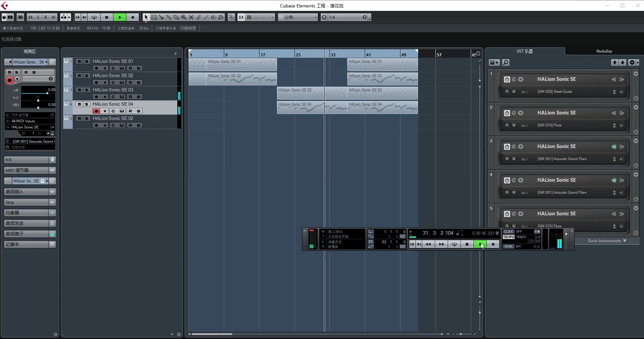The image size is (644, 339).
Task: Select the Mute X tool
Action: [191, 17]
